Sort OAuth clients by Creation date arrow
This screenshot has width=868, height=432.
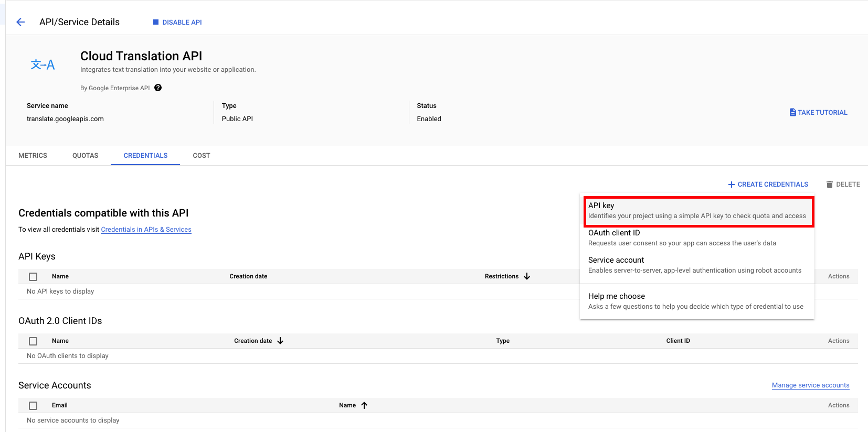pos(280,341)
